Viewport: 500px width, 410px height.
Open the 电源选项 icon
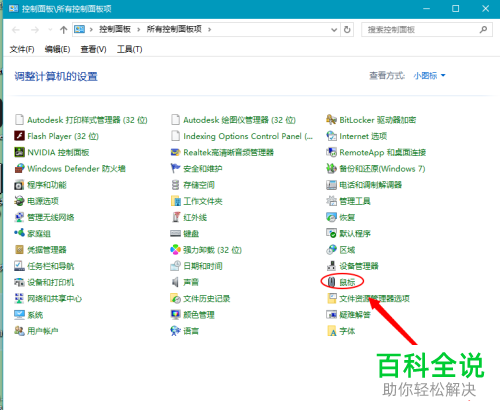(19, 201)
